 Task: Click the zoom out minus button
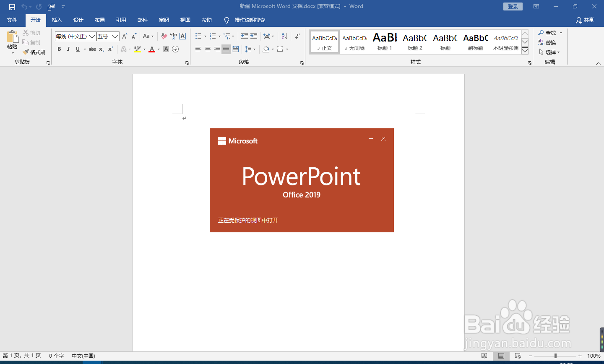(x=531, y=356)
